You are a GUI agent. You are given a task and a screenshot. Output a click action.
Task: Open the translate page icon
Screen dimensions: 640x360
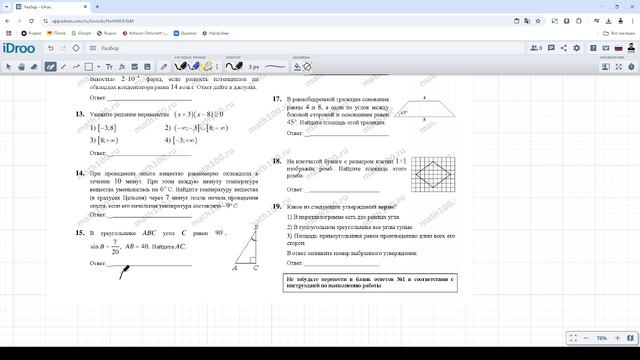pos(527,21)
